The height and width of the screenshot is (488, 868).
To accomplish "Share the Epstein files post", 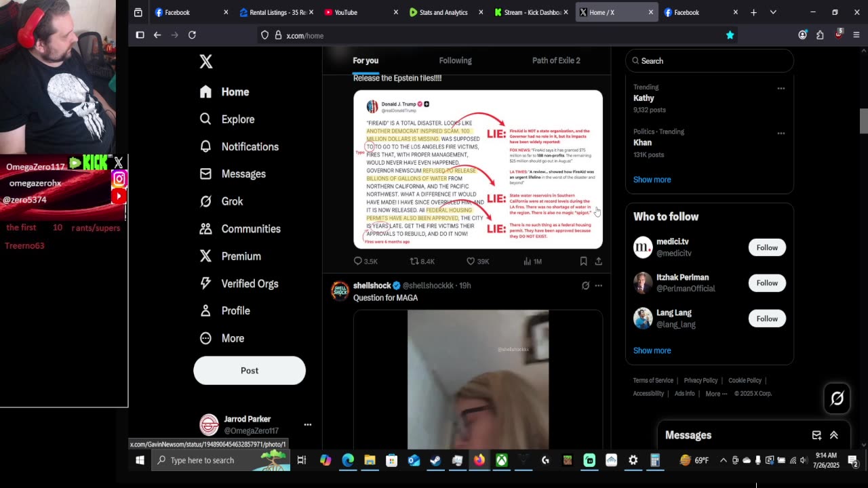I will [598, 261].
